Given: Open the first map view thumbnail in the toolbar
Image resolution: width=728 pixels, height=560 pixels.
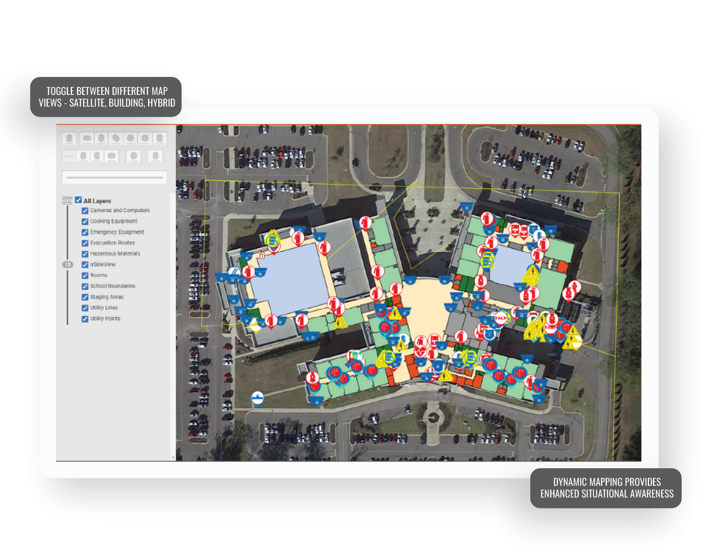Looking at the screenshot, I should click(69, 139).
